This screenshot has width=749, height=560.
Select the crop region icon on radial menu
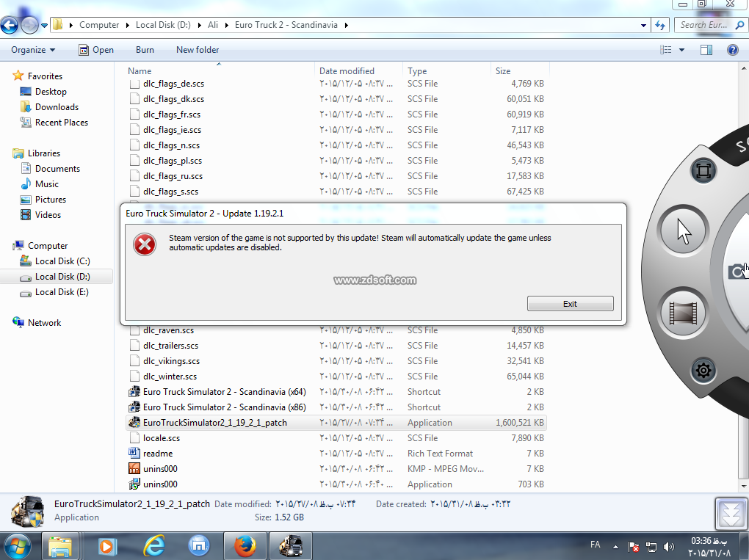tap(703, 171)
